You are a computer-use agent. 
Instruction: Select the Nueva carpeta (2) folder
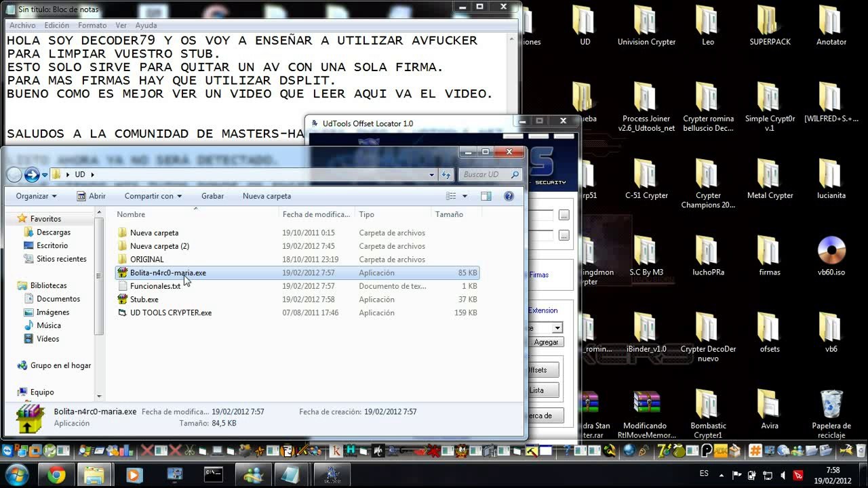click(159, 246)
